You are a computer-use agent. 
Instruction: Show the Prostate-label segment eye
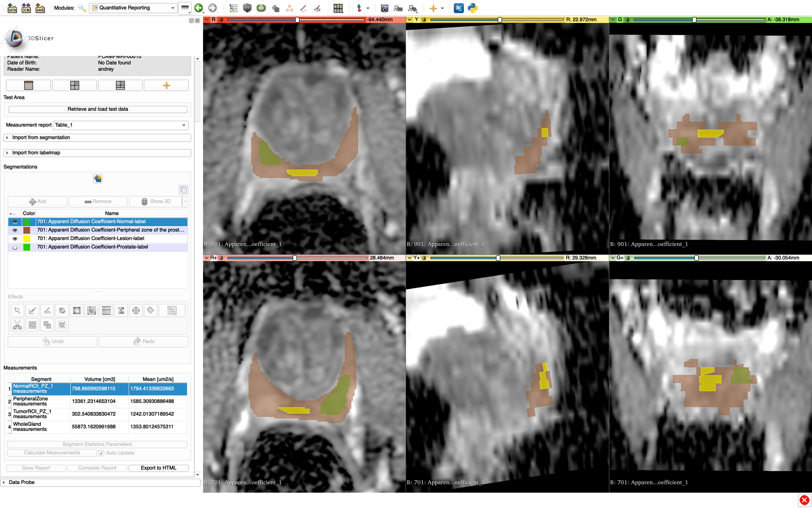[x=15, y=247]
